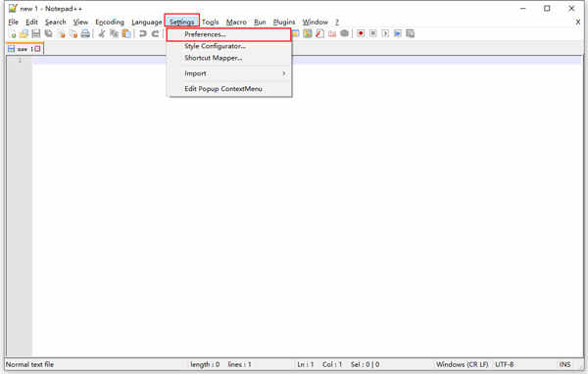Click the Save All toolbar icon

[48, 34]
